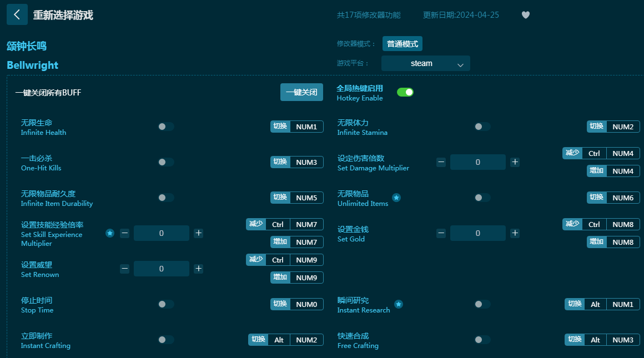Turn on Instant Research
This screenshot has width=644, height=358.
point(482,304)
